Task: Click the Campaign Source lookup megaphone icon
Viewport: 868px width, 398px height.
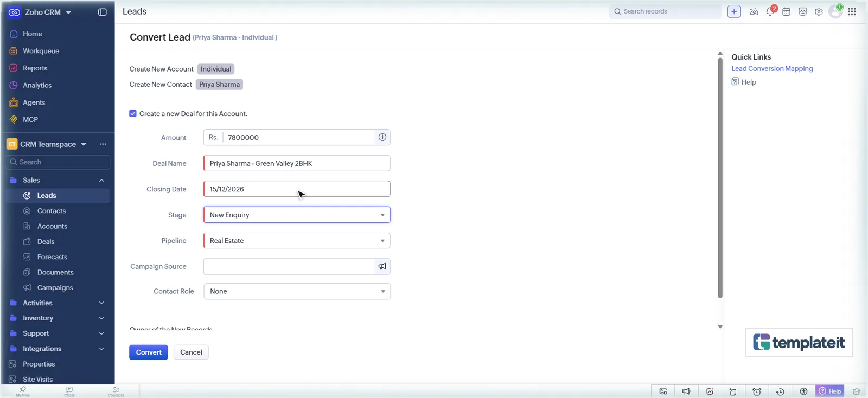Action: point(382,266)
